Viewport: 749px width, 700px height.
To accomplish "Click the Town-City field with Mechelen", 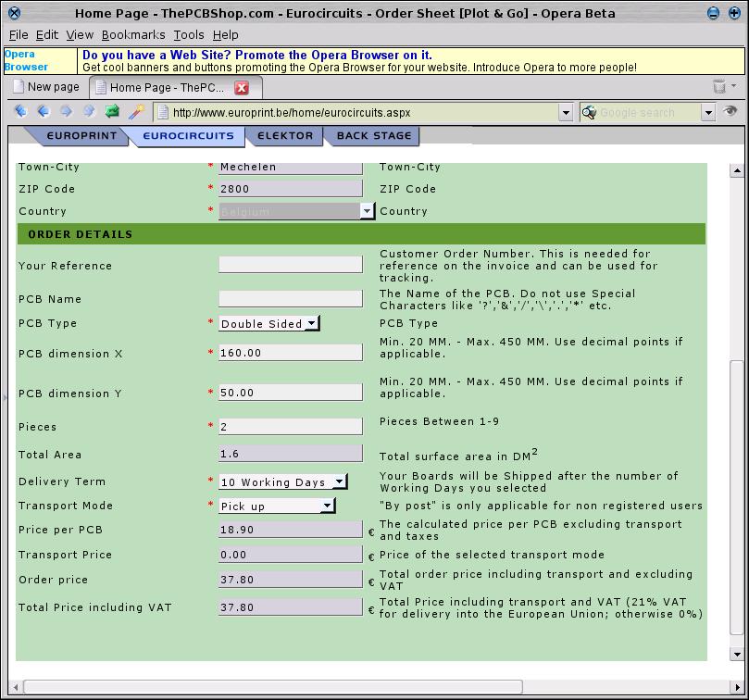I will [x=291, y=168].
